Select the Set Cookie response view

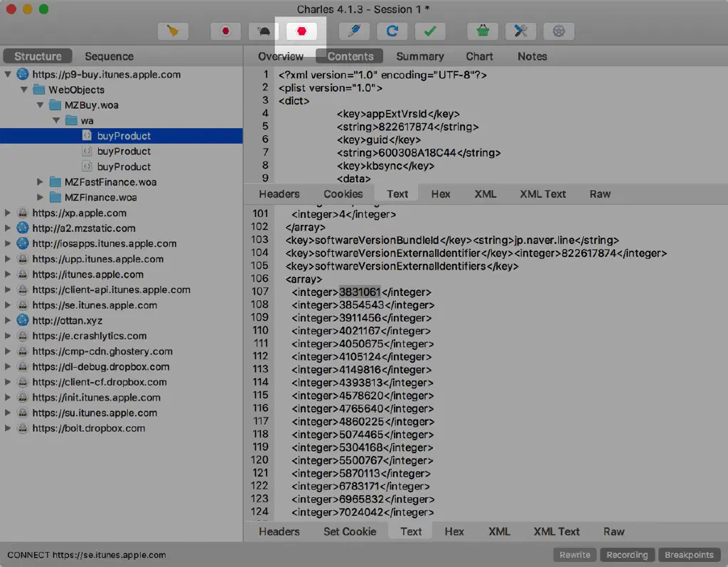[x=350, y=531]
